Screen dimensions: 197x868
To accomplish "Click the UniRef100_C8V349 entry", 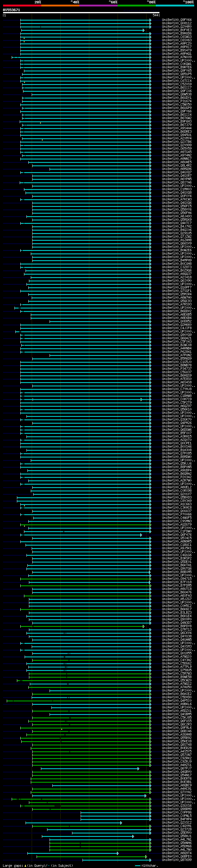I will [x=177, y=501].
